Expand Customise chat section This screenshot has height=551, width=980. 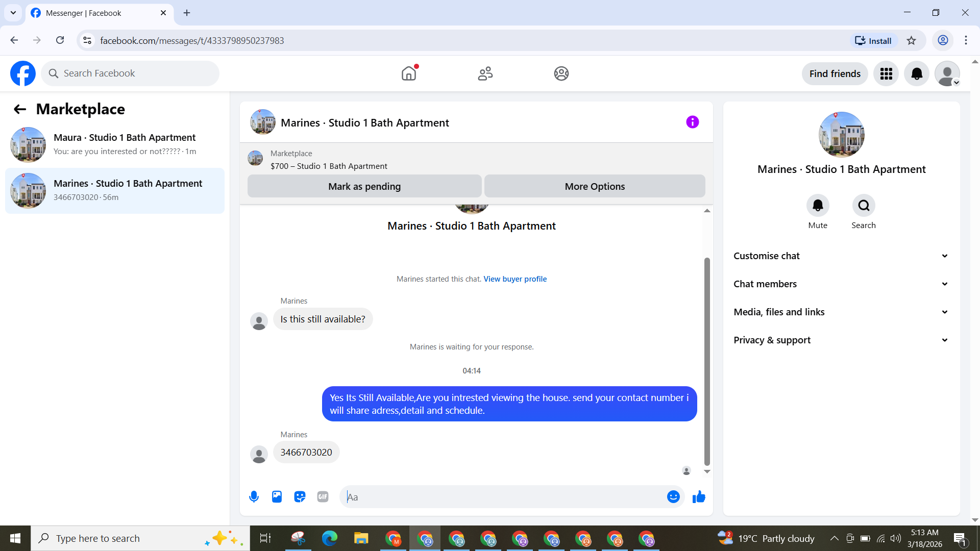point(841,256)
